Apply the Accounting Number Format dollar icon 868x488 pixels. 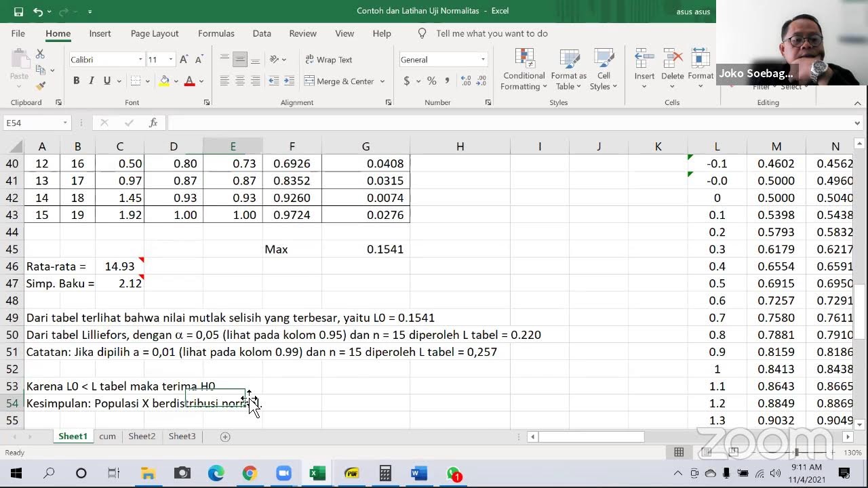tap(406, 81)
